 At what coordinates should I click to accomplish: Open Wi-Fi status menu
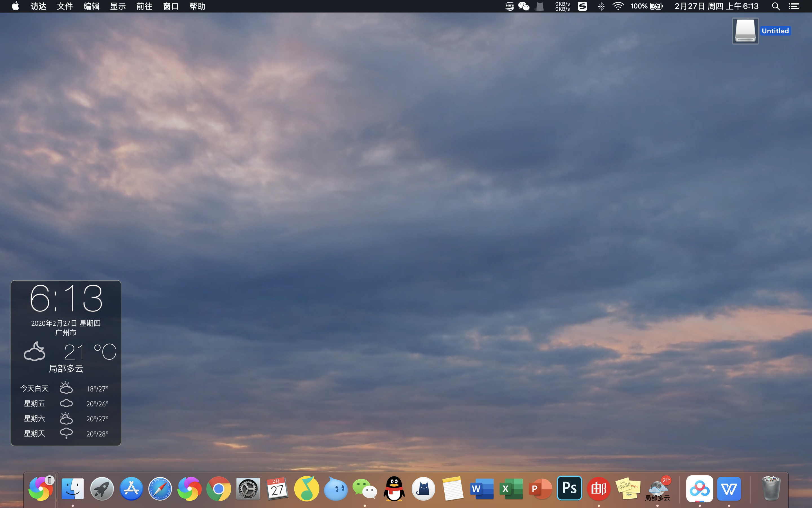(x=618, y=6)
